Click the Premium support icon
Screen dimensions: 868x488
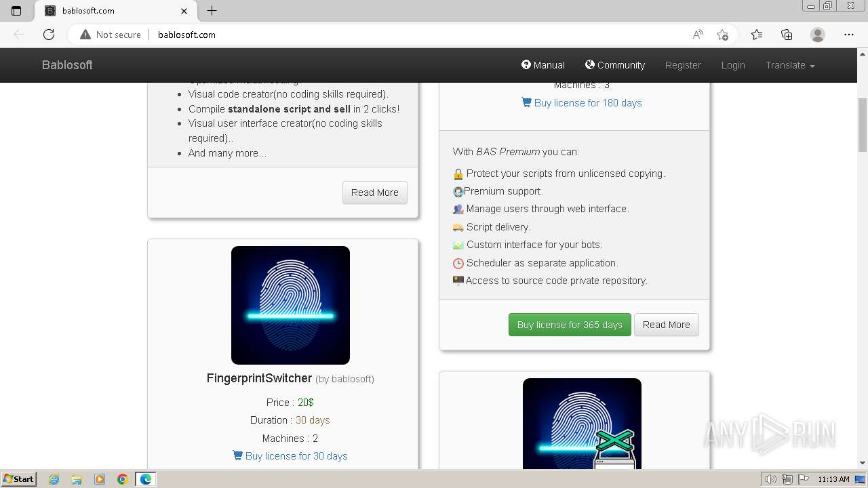(x=458, y=192)
